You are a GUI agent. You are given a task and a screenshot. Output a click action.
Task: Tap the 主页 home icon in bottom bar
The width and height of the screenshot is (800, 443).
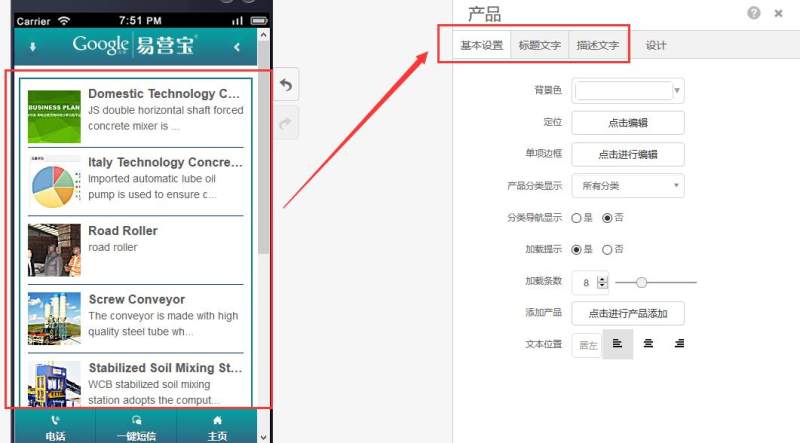tap(217, 420)
